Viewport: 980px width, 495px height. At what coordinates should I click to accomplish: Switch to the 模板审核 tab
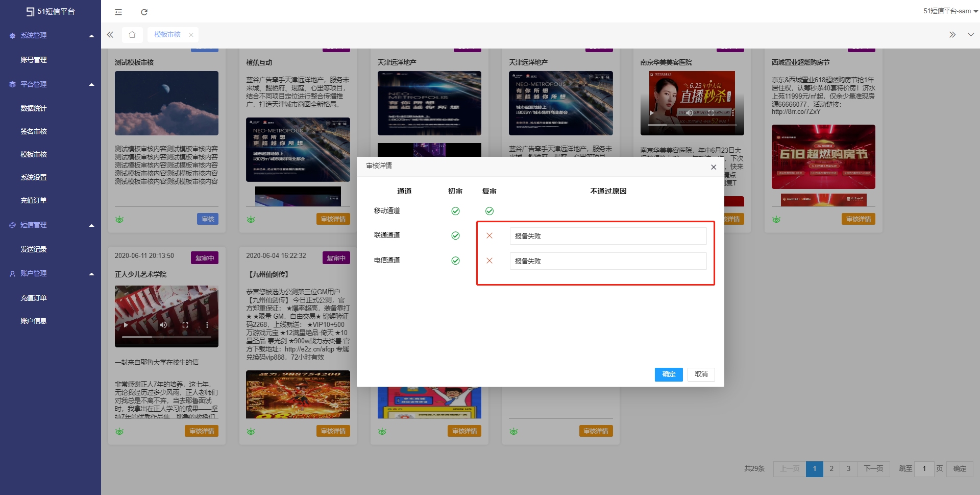point(167,34)
